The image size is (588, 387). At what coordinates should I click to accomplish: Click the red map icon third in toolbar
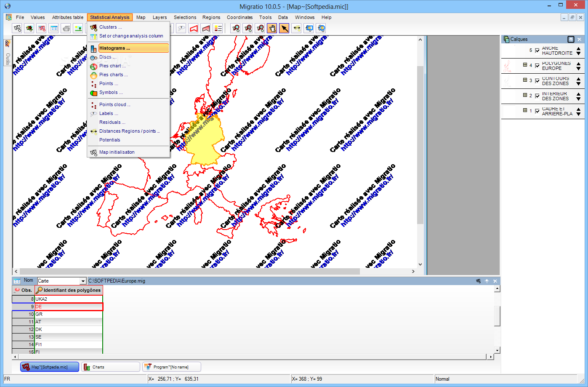point(42,28)
